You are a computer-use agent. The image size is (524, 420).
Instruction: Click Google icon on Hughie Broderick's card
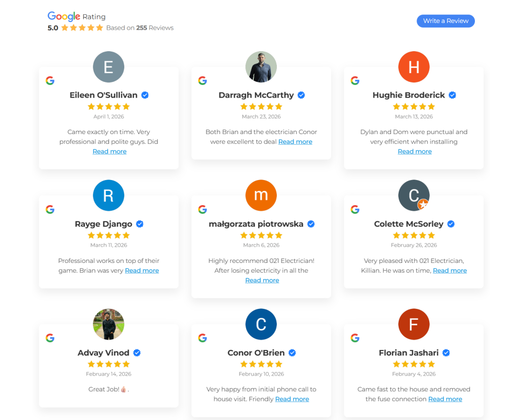click(355, 80)
